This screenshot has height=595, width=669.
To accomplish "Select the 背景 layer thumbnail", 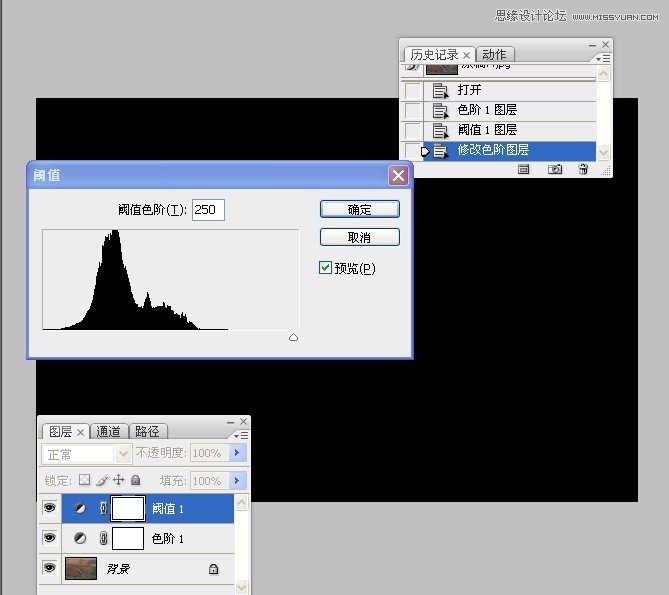I will [81, 569].
